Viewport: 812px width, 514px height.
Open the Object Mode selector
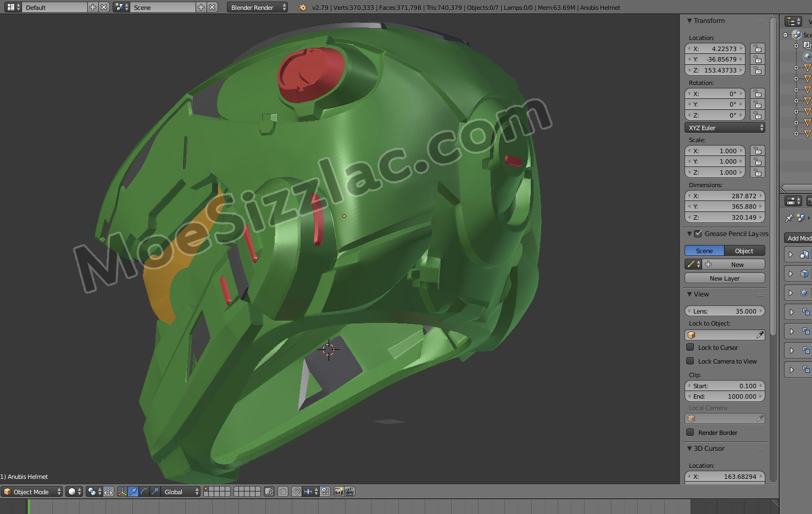pyautogui.click(x=32, y=491)
